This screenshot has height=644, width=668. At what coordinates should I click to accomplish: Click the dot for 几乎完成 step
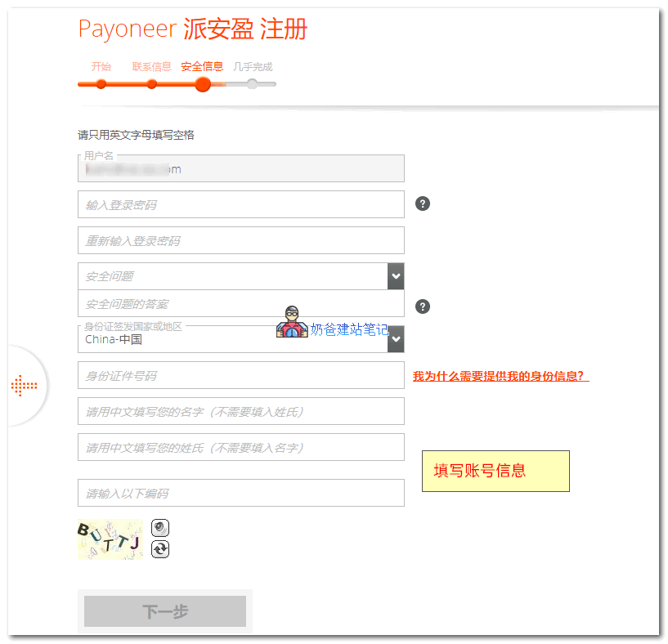point(252,84)
